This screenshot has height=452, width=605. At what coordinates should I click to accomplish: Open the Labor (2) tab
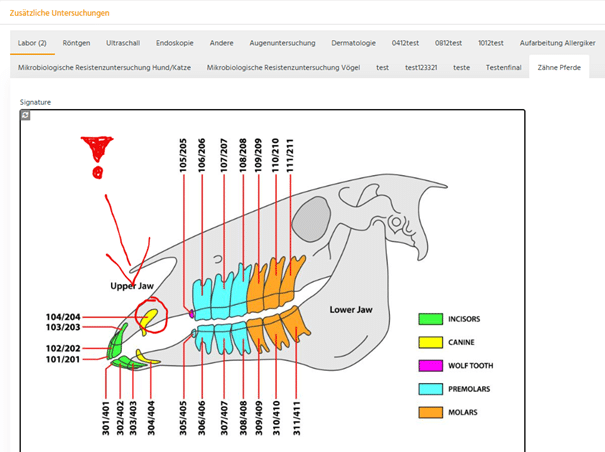coord(32,43)
